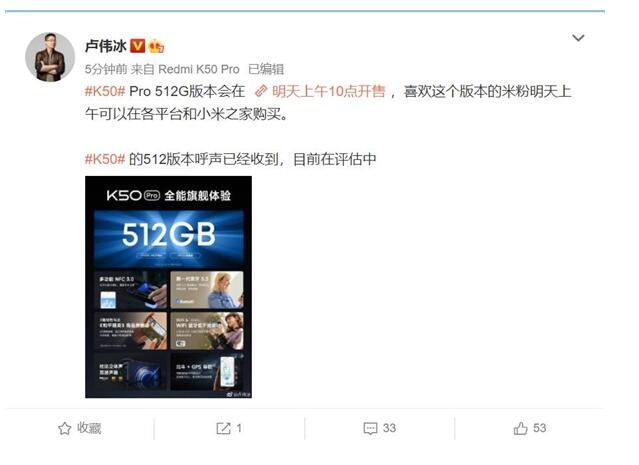Open the first #K50# hashtag link

click(x=105, y=91)
